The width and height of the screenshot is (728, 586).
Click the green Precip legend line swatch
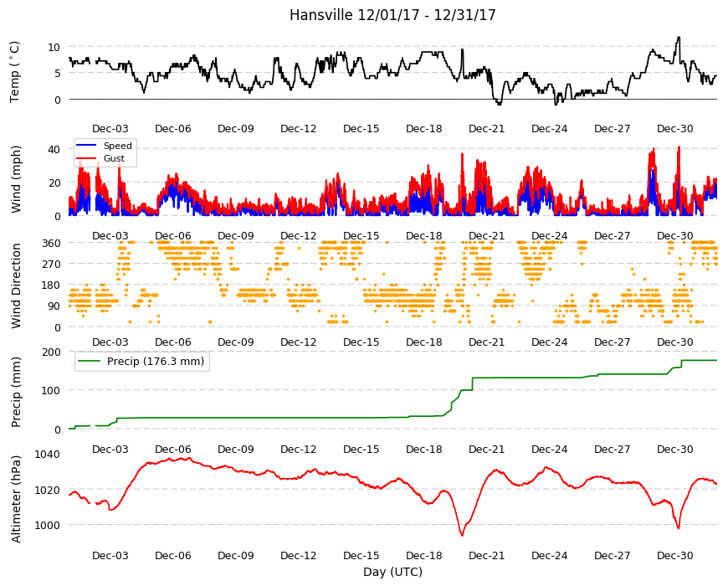[90, 362]
